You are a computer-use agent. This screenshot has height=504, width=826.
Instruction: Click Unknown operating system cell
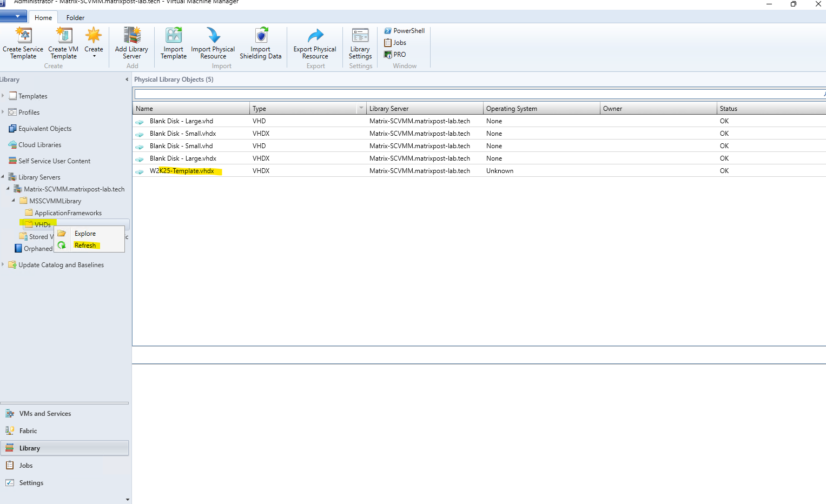click(x=500, y=171)
